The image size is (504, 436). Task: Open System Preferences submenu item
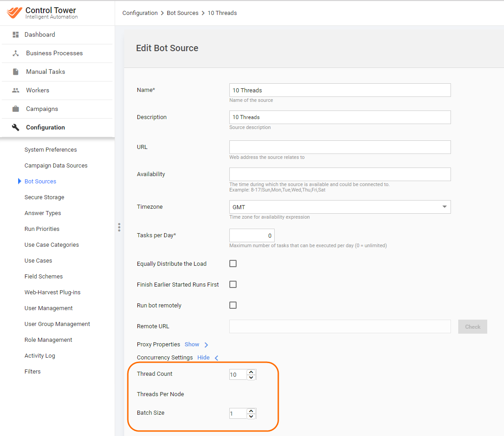50,149
